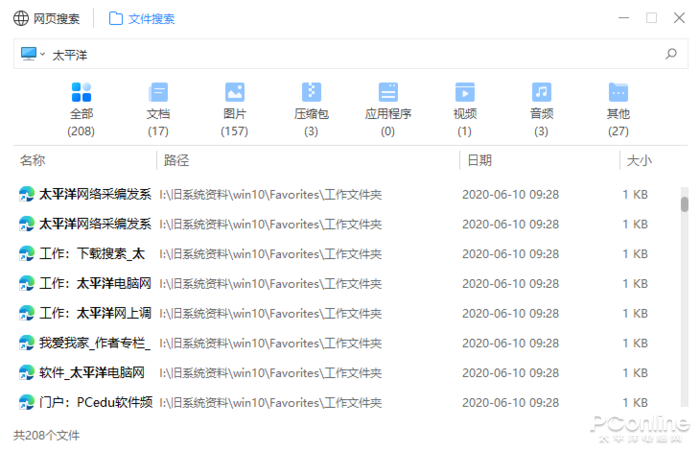Click the Edge icon of 工作：下载搜索_太 row
The height and width of the screenshot is (451, 700).
26,254
